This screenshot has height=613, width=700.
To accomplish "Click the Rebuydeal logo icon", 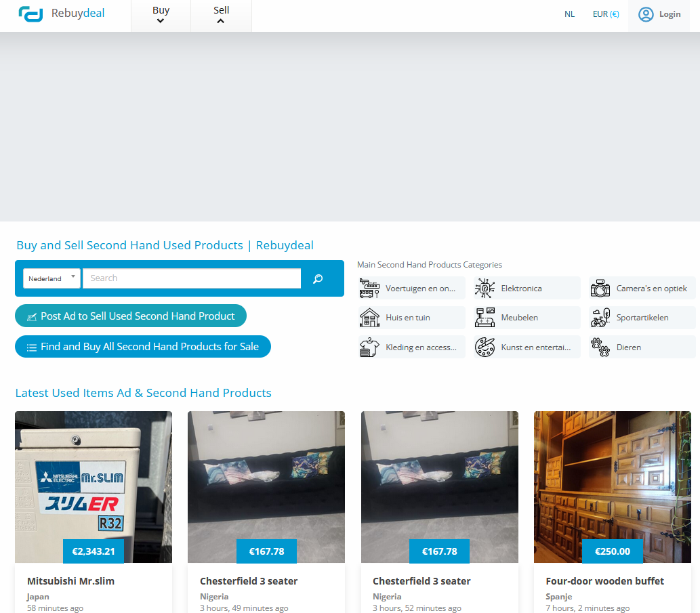I will [x=30, y=14].
